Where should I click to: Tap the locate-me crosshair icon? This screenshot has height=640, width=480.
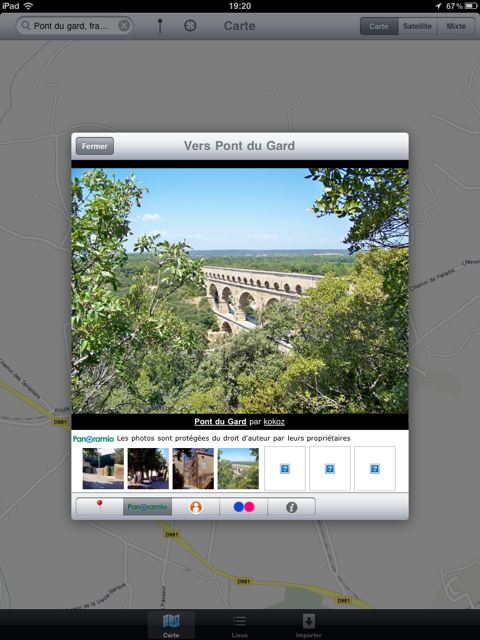click(190, 26)
